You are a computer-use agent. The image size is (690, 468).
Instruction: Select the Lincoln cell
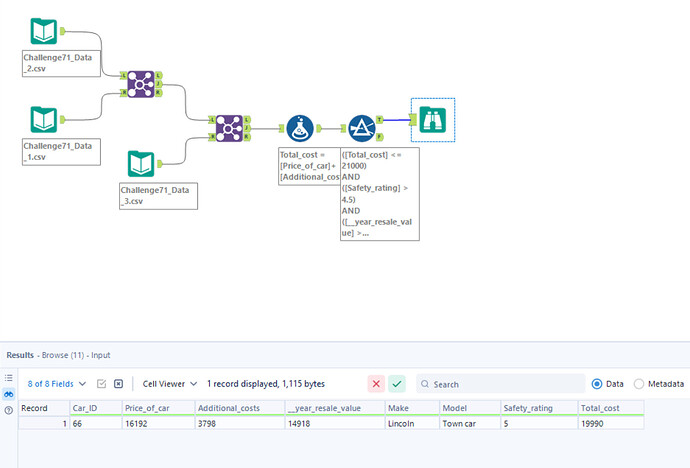[x=412, y=424]
